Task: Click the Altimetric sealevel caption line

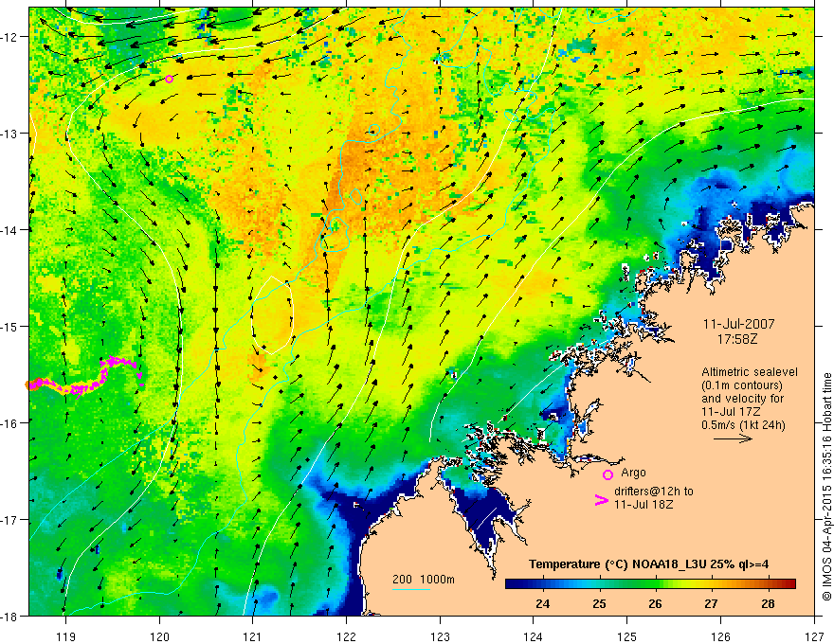Action: click(750, 372)
